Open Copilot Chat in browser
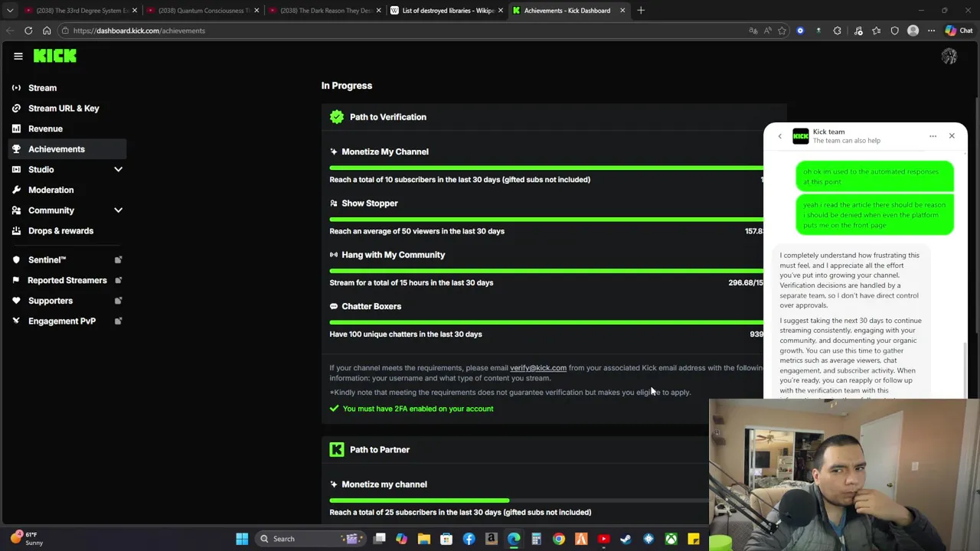The width and height of the screenshot is (980, 551). coord(958,31)
